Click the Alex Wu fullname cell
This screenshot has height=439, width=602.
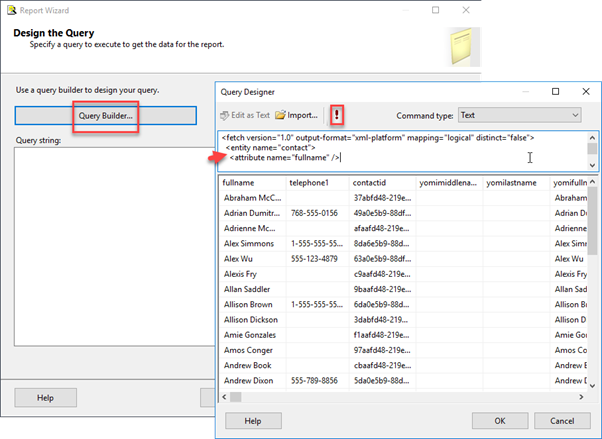point(253,259)
